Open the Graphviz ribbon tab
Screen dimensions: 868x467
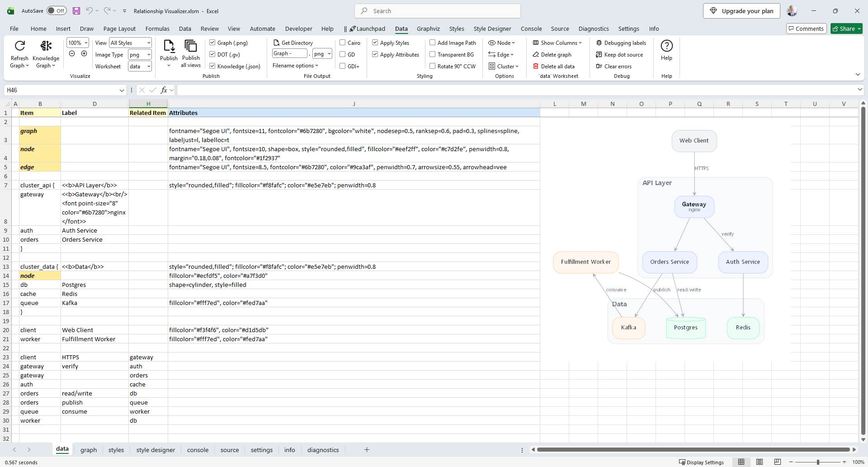point(428,29)
